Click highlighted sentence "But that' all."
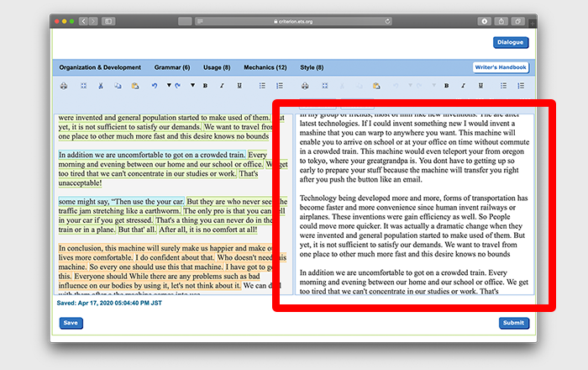The image size is (588, 370). (x=137, y=230)
